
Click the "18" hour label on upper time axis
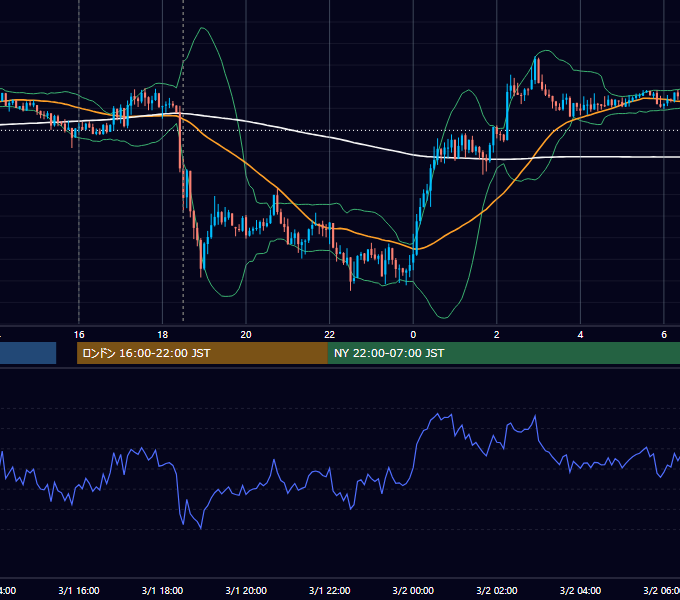[163, 335]
